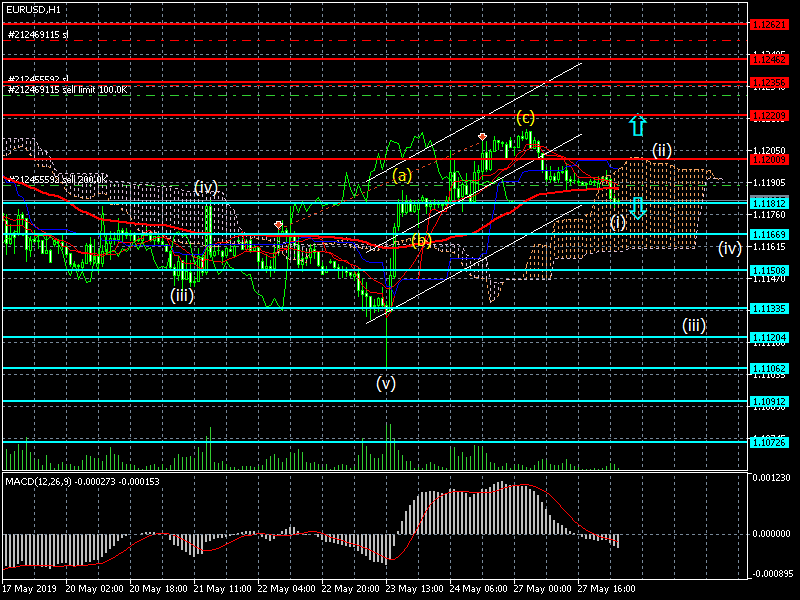Image resolution: width=800 pixels, height=600 pixels.
Task: Select the red arrow marker near 24 May peak
Action: coord(482,137)
